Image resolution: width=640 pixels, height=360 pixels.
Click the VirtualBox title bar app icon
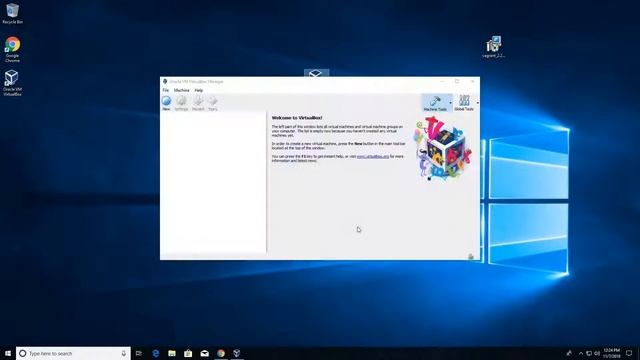click(165, 82)
